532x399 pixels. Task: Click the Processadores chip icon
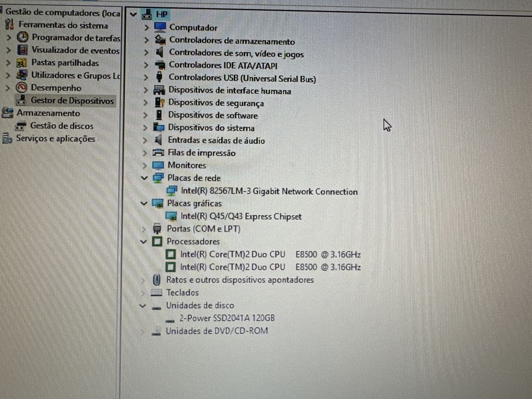coord(157,242)
